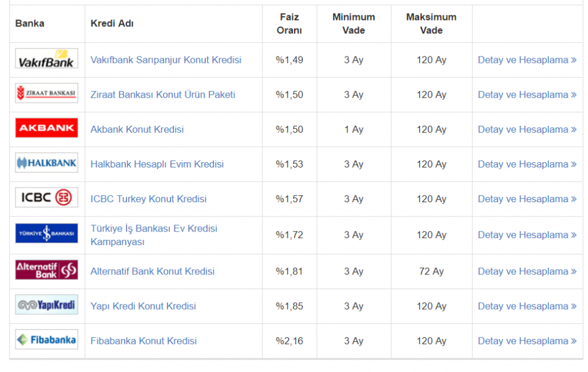Viewport: 588px width, 372px height.
Task: Click the Faiz Oranı column header
Action: (x=289, y=24)
